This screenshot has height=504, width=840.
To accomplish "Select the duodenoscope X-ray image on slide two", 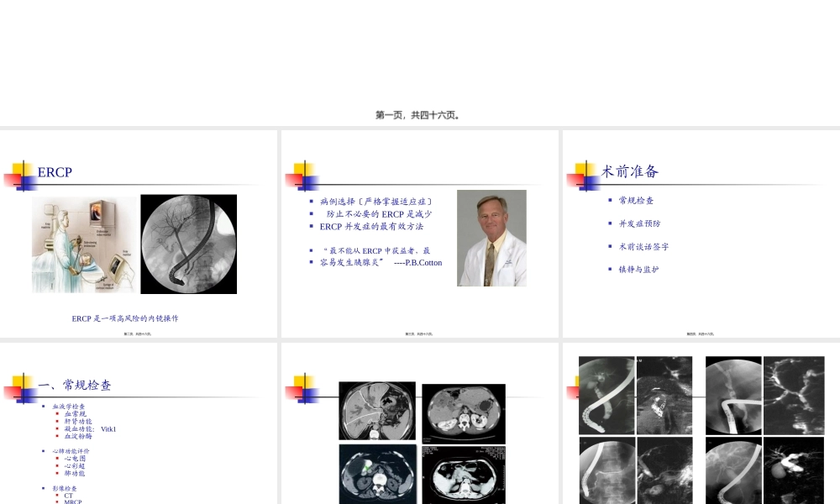I will click(188, 244).
